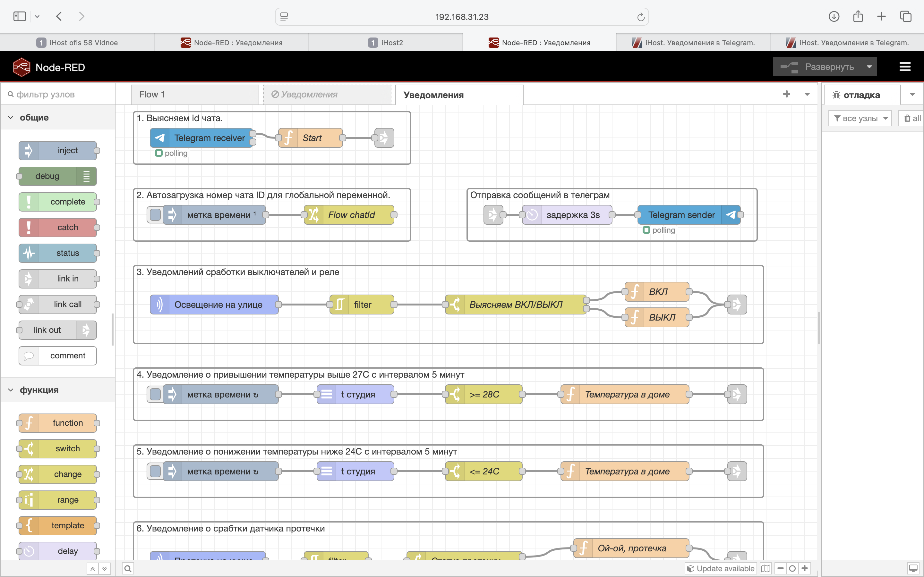Add a new flow tab with plus
The height and width of the screenshot is (577, 924).
tap(787, 94)
